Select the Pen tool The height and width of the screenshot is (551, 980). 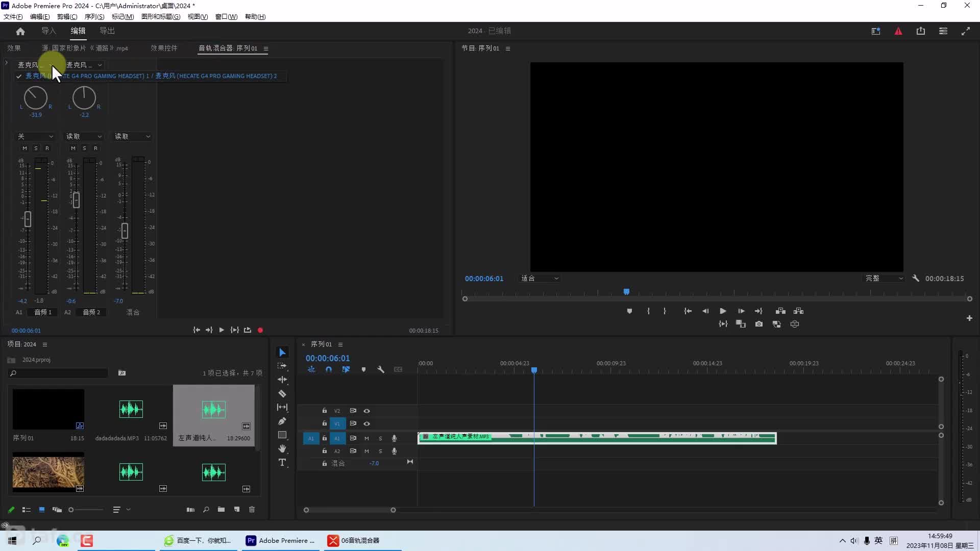(x=282, y=421)
